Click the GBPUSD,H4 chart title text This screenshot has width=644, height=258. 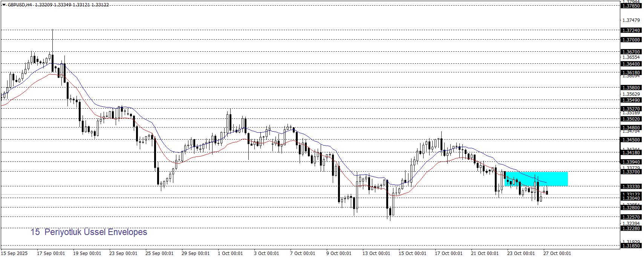[x=20, y=5]
